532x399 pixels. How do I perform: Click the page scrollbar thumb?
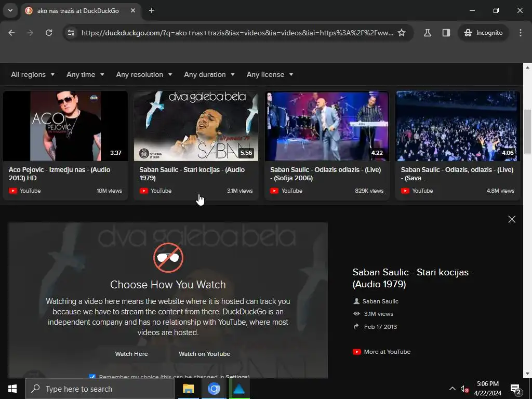[527, 131]
